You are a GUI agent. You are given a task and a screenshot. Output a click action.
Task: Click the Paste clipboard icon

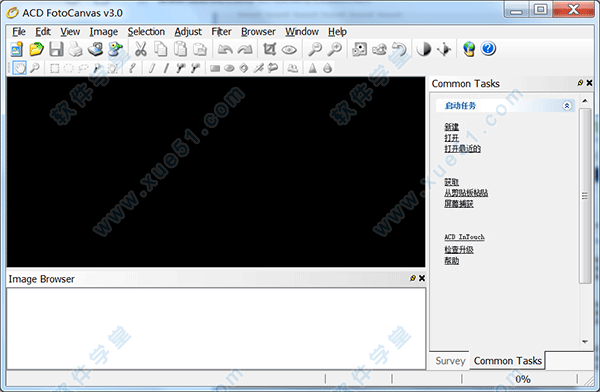click(x=180, y=49)
